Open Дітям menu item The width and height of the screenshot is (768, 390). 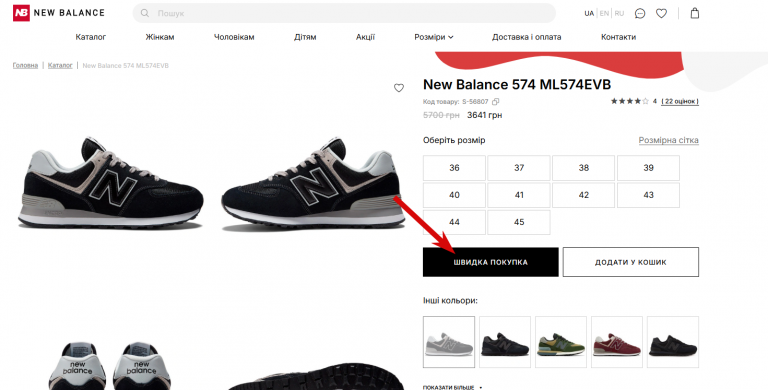click(305, 37)
